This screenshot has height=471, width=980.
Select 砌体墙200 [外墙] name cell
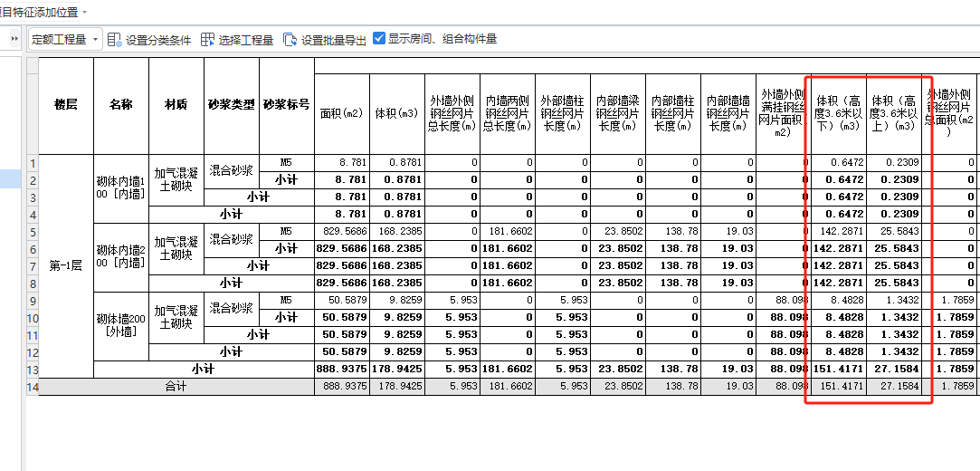121,325
